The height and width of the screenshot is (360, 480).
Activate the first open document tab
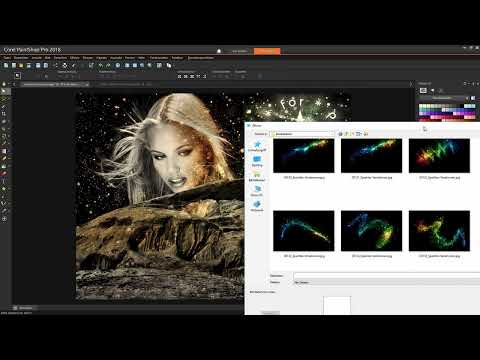coord(55,84)
